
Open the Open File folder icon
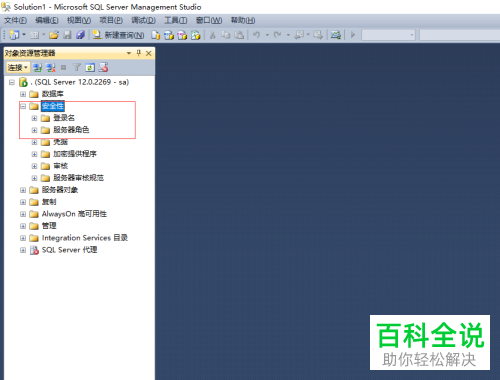(x=54, y=35)
